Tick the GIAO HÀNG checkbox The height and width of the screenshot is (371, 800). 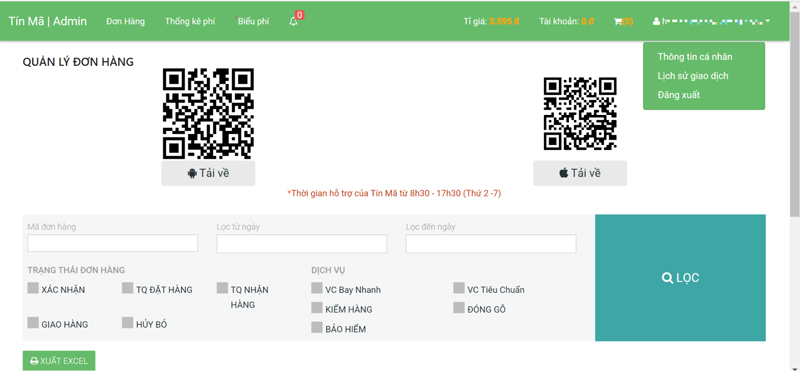click(x=33, y=323)
